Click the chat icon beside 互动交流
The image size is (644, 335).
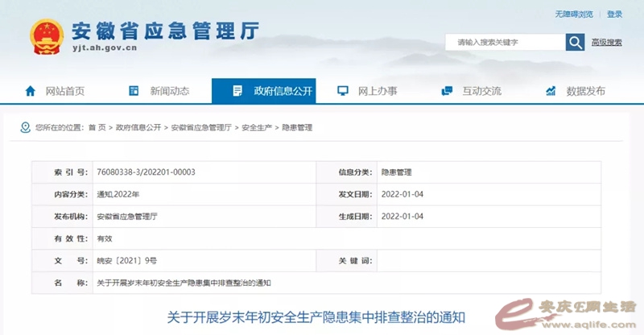click(x=447, y=91)
